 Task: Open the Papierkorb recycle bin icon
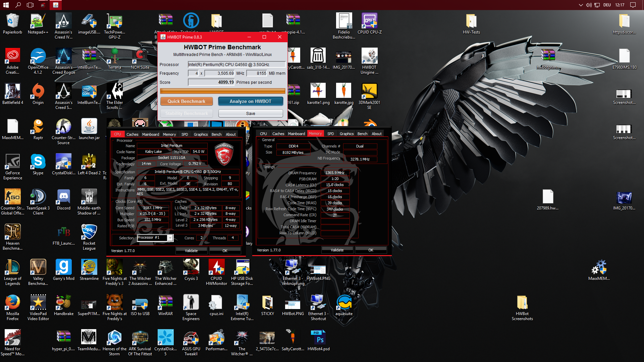(x=12, y=24)
